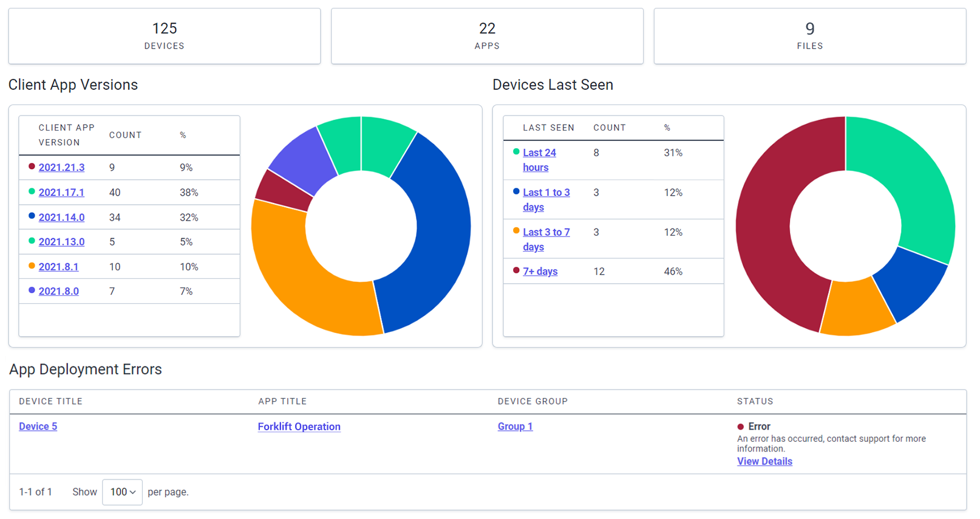View Details of the deployment error

click(x=764, y=461)
